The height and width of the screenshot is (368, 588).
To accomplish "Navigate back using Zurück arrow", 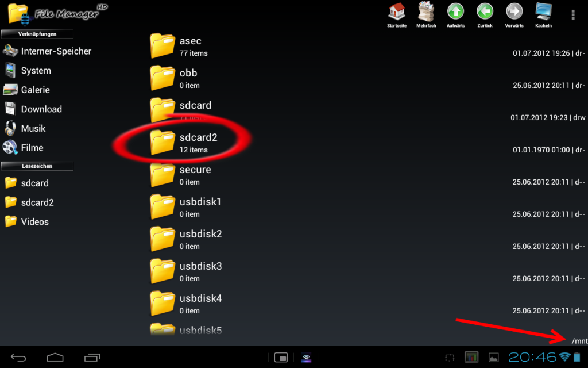I will [x=485, y=14].
